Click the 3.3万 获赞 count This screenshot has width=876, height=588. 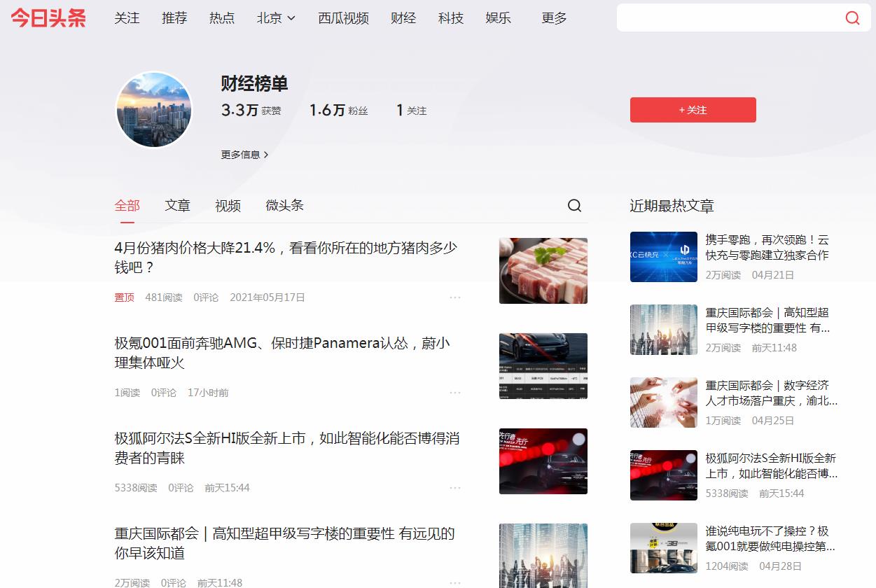(x=251, y=110)
